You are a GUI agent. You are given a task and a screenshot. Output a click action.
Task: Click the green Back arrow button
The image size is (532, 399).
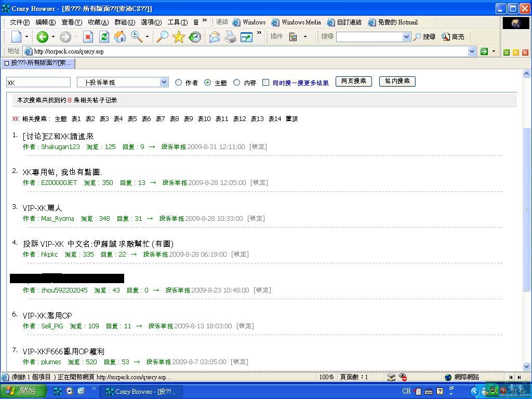pyautogui.click(x=42, y=37)
